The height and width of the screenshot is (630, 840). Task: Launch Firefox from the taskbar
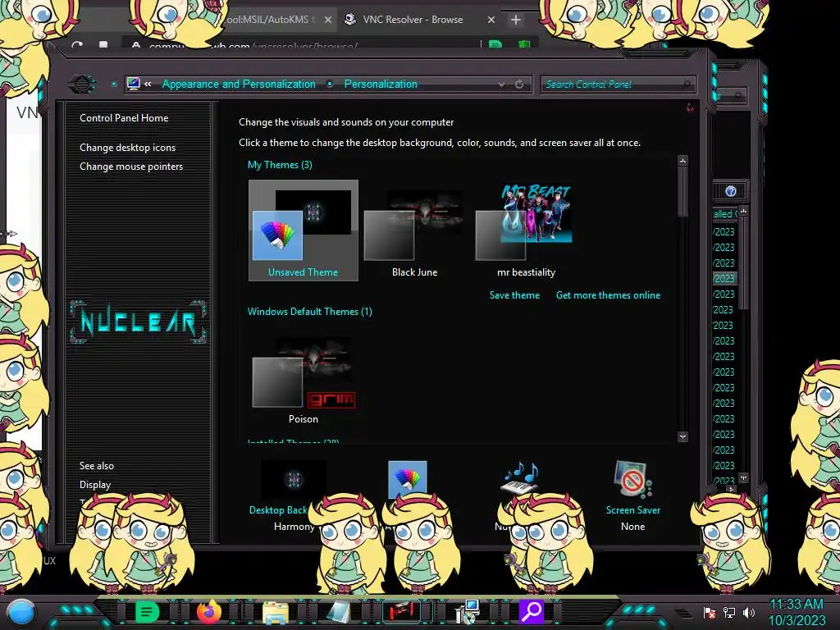209,611
